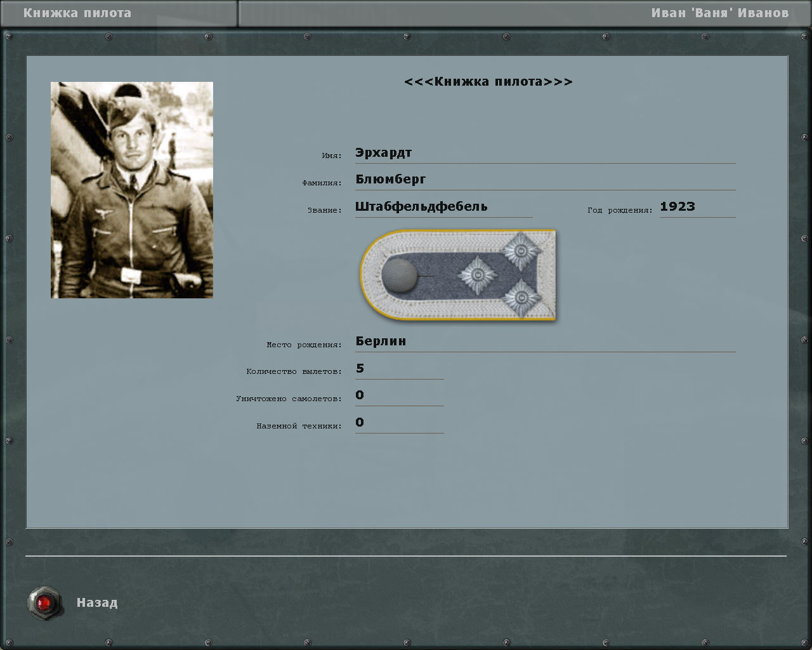This screenshot has width=812, height=650.
Task: Click the <<<Книжка пилота>>> page heading
Action: [x=488, y=81]
